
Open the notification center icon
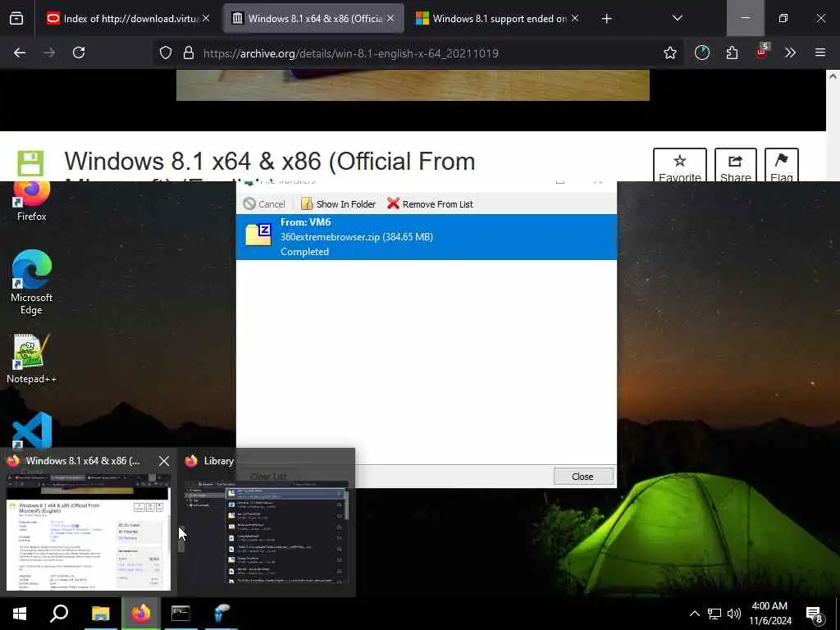(x=814, y=614)
